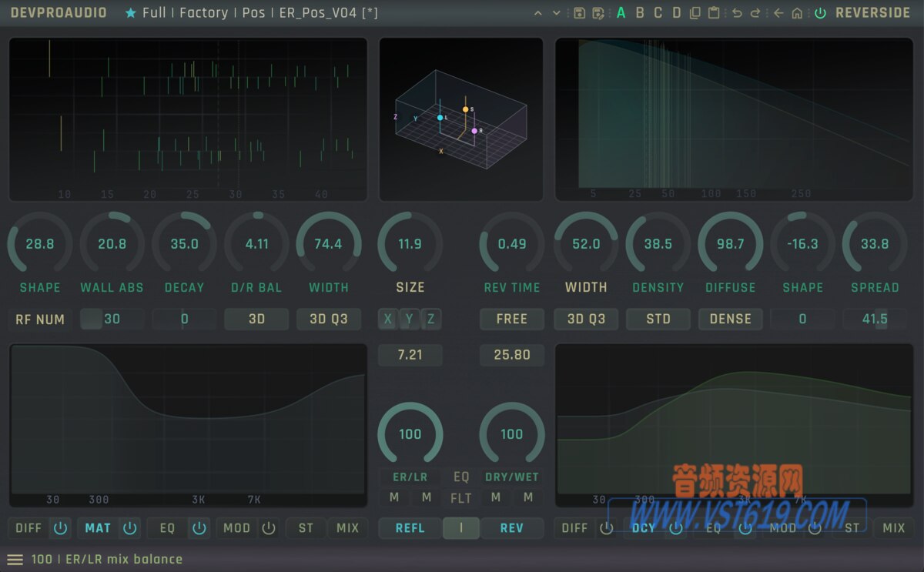Toggle plugin bypass power icon near REVERSIDE
Viewport: 924px width, 572px height.
(x=820, y=13)
